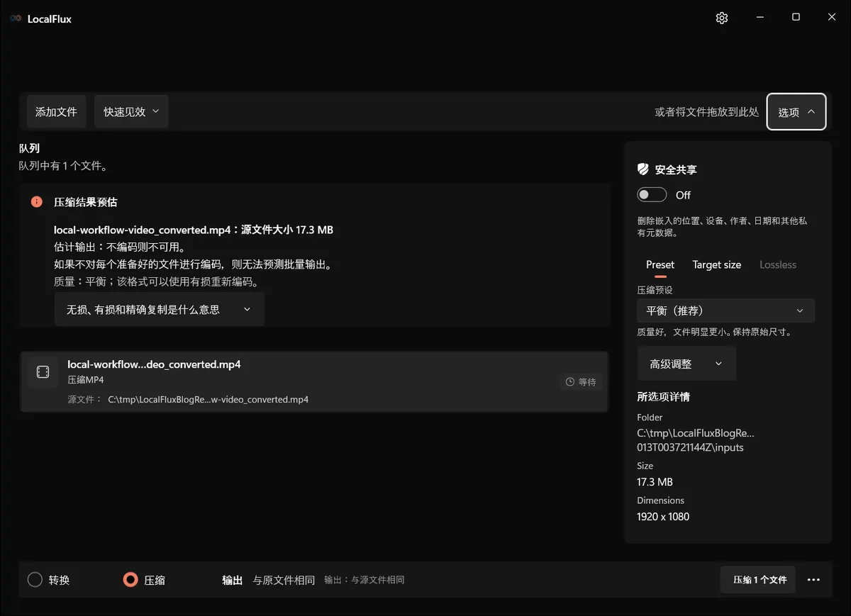Expand the 高级调整 section
This screenshot has height=616, width=851.
[x=686, y=364]
